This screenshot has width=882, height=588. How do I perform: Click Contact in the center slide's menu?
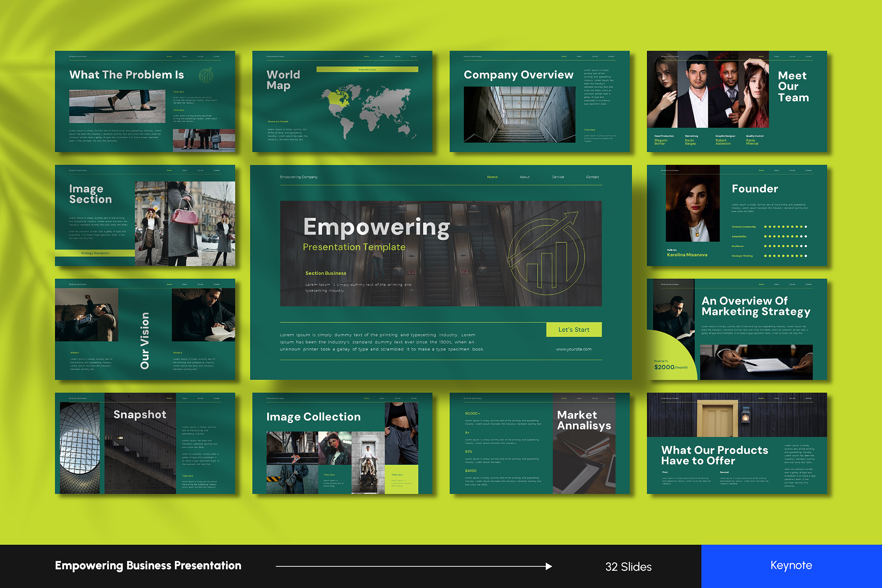click(x=592, y=177)
